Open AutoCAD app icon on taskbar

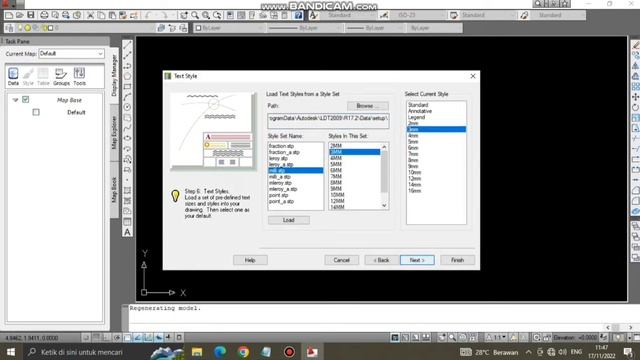coord(312,352)
